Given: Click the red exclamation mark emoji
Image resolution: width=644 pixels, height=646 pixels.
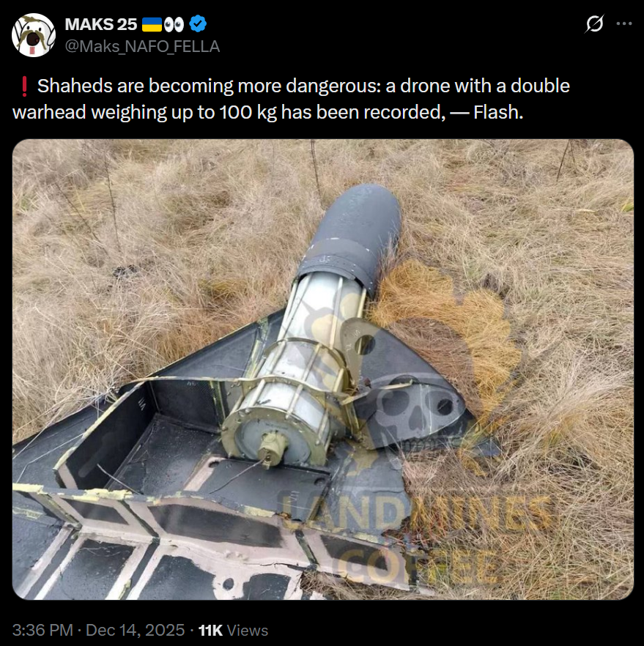Looking at the screenshot, I should coord(24,86).
